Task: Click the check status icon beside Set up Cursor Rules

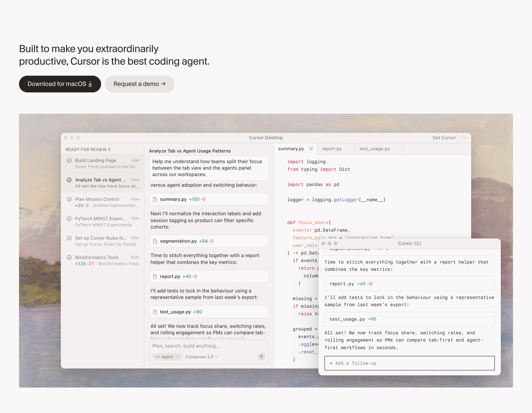Action: tap(69, 238)
